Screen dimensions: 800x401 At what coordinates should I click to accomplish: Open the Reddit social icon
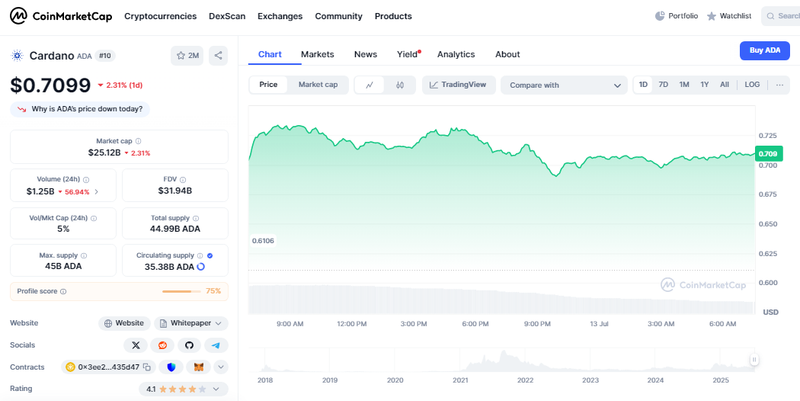[162, 345]
